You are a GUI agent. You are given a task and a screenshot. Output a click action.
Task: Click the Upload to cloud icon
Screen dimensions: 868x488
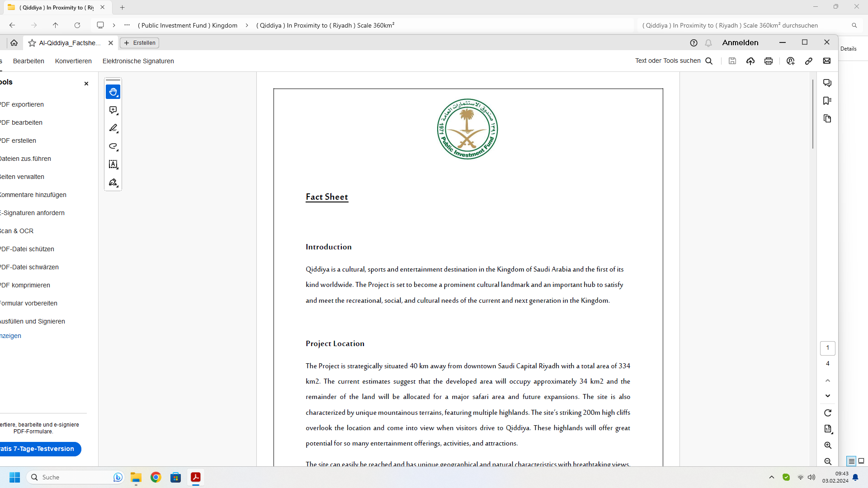750,61
